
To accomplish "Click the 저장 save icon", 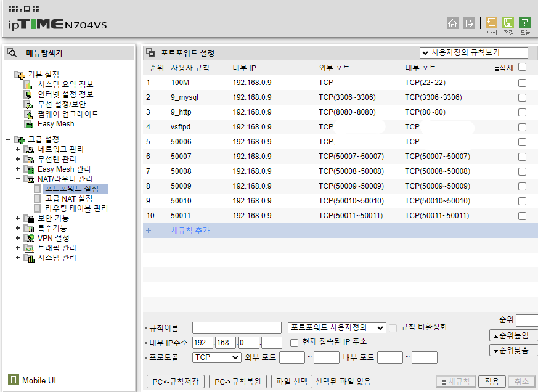I will (508, 23).
